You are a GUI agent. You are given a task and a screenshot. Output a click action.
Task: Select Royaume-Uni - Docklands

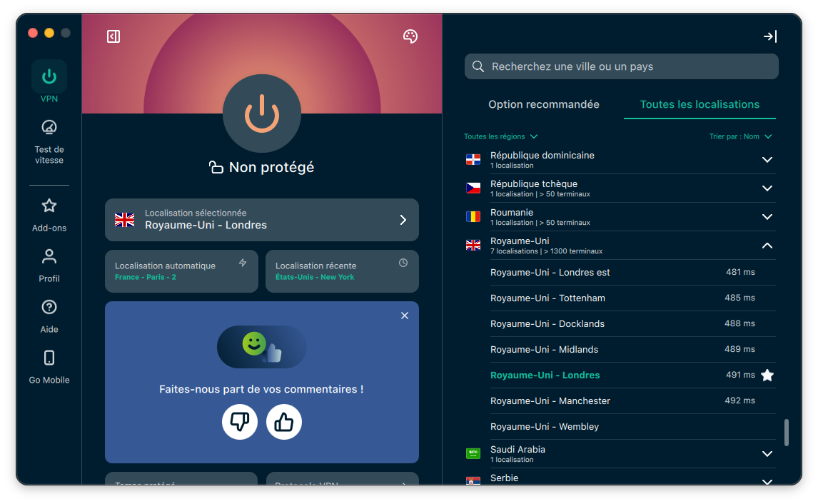[632, 323]
